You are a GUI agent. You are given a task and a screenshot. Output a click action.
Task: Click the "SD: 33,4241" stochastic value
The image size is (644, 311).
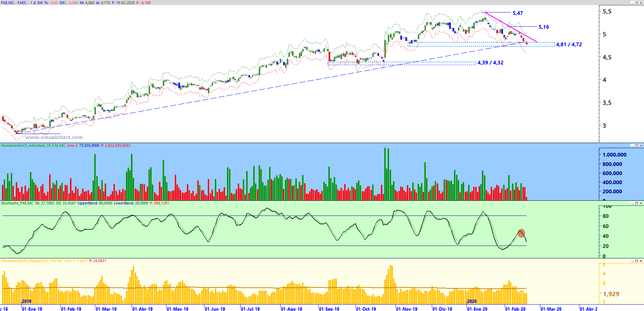pos(66,203)
